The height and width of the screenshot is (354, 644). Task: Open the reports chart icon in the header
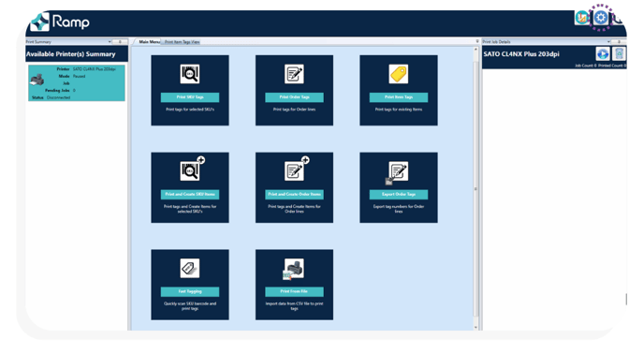[582, 18]
